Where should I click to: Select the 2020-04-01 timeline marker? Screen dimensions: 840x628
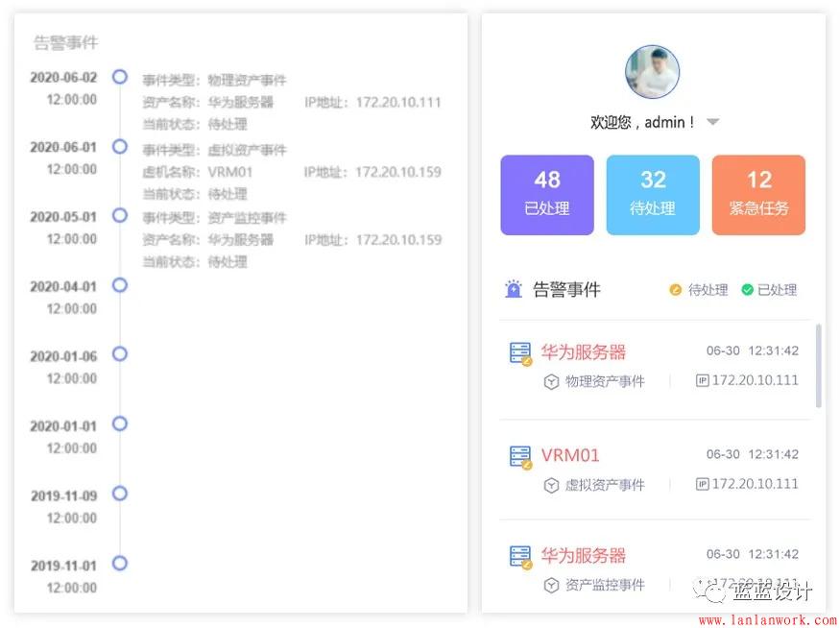tap(120, 285)
